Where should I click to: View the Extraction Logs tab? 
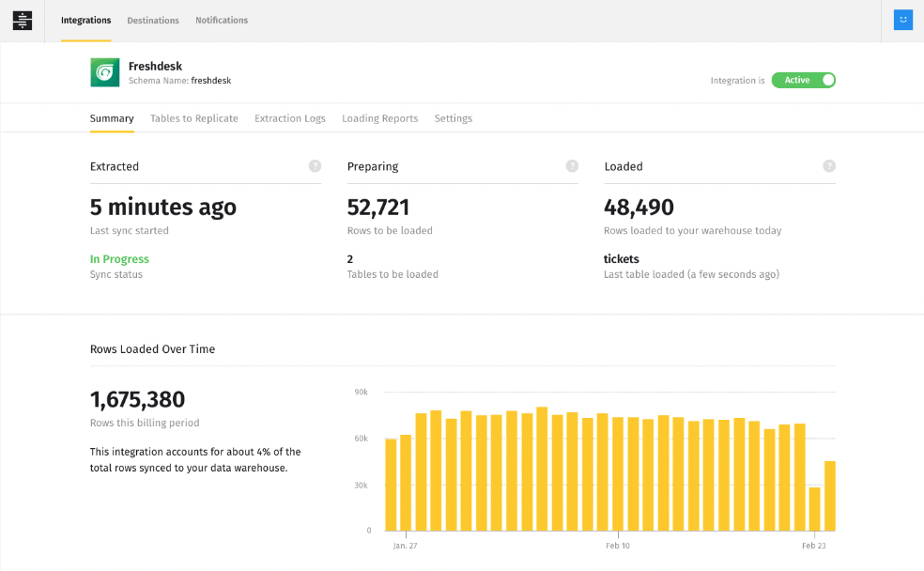pos(289,118)
